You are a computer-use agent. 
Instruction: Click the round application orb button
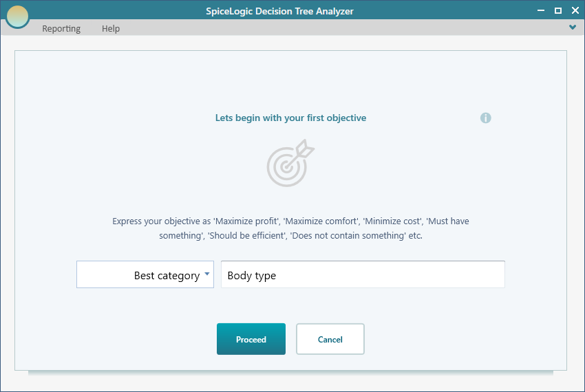click(17, 17)
